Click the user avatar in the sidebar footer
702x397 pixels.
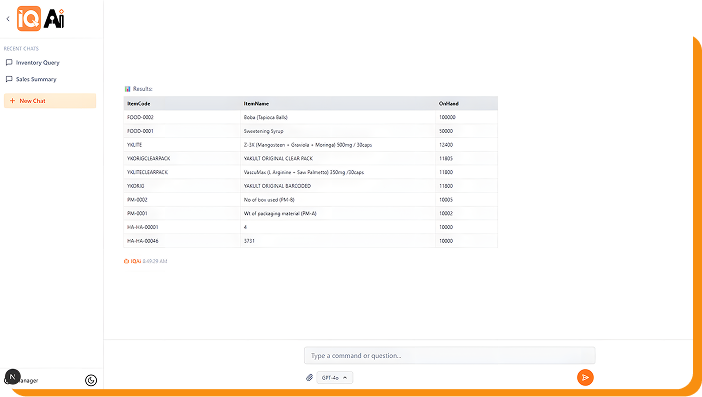13,377
